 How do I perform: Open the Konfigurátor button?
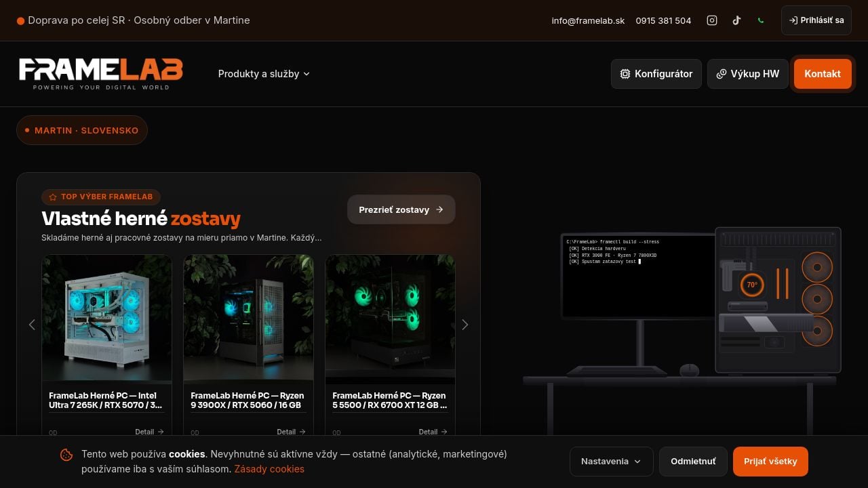[656, 74]
